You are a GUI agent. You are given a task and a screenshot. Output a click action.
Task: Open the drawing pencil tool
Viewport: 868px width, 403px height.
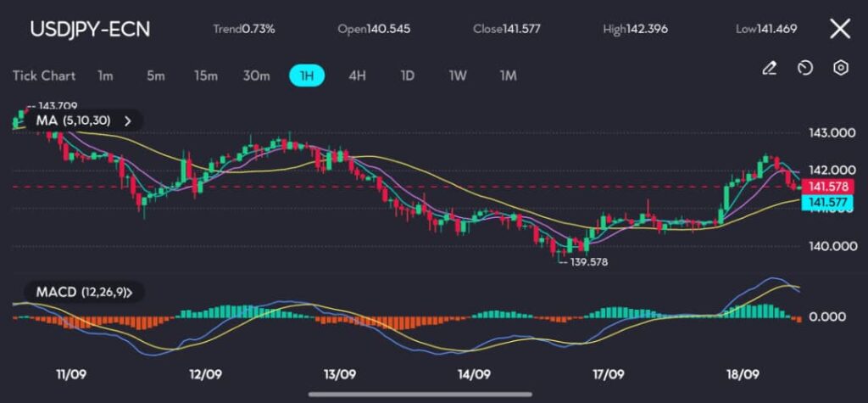[x=770, y=68]
